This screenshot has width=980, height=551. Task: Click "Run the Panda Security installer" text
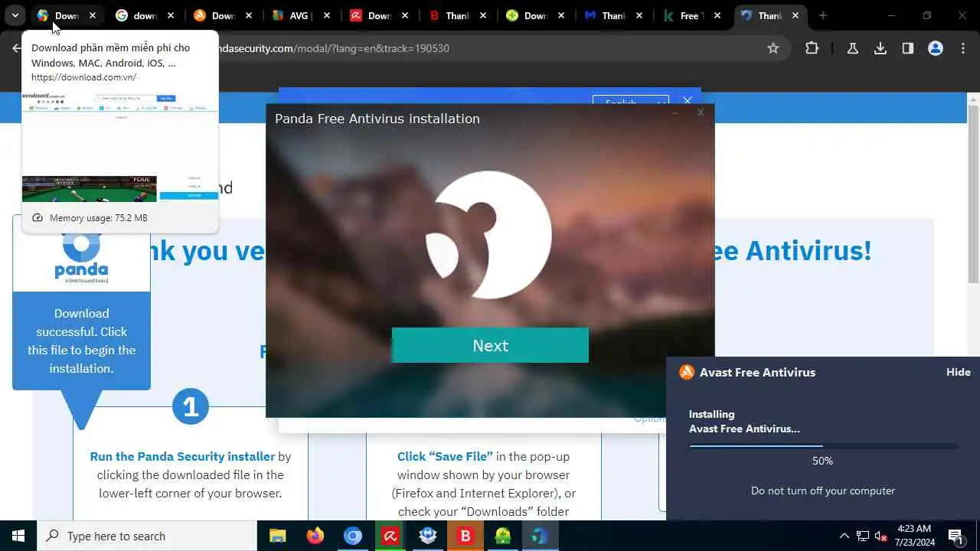pyautogui.click(x=182, y=456)
